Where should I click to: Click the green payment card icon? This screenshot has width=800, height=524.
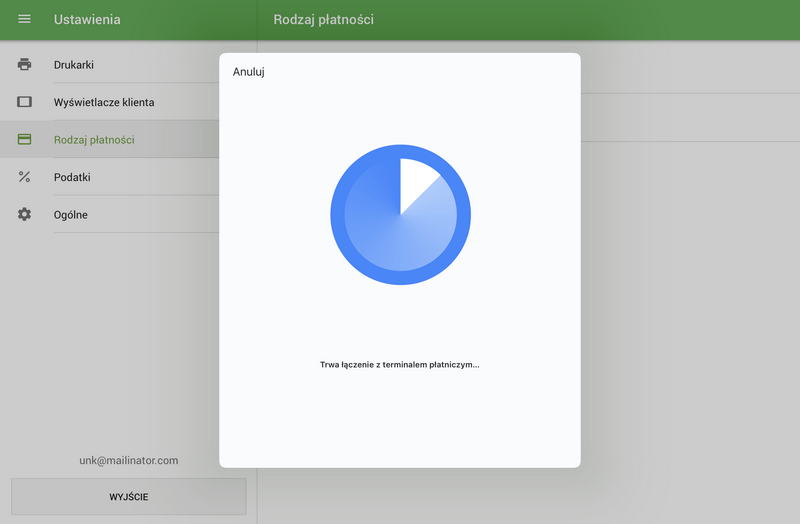click(x=25, y=140)
